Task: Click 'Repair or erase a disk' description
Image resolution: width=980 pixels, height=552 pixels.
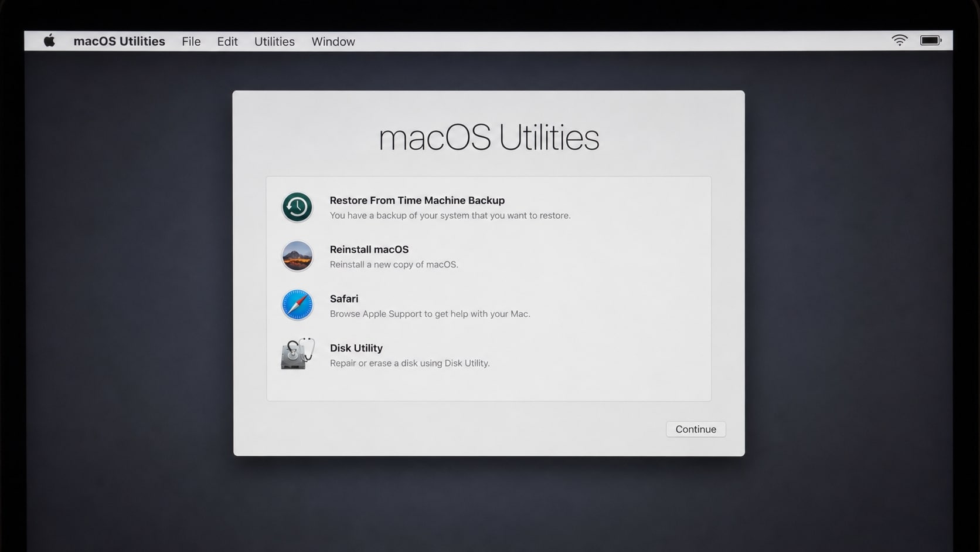Action: point(410,363)
